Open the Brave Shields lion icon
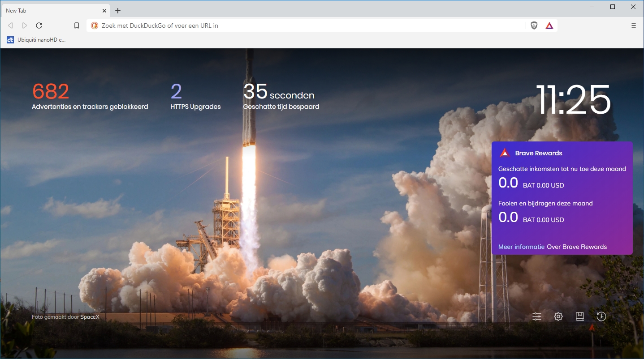 (534, 26)
